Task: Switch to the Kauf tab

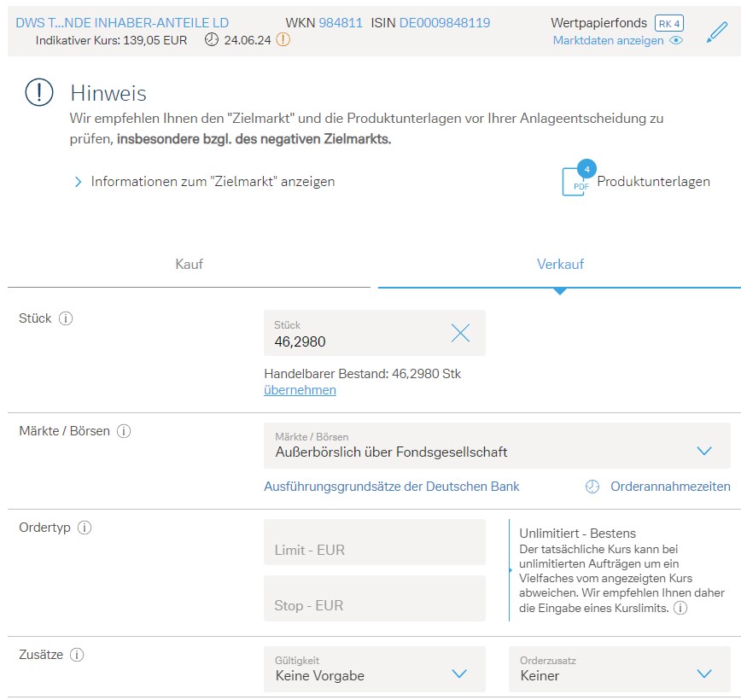Action: tap(189, 265)
